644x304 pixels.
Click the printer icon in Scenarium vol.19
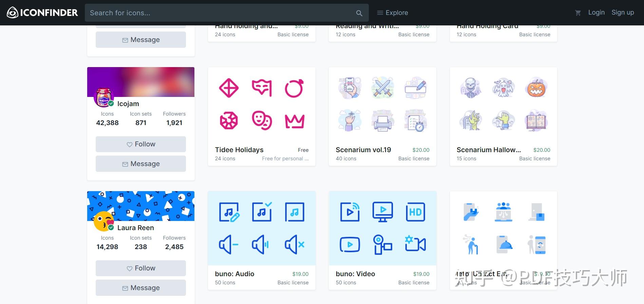[x=382, y=121]
